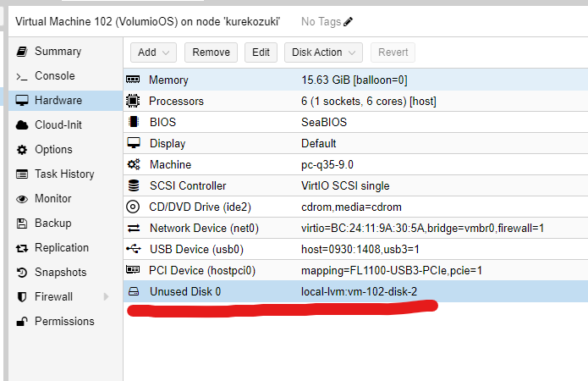Click the Edit button

[x=261, y=52]
